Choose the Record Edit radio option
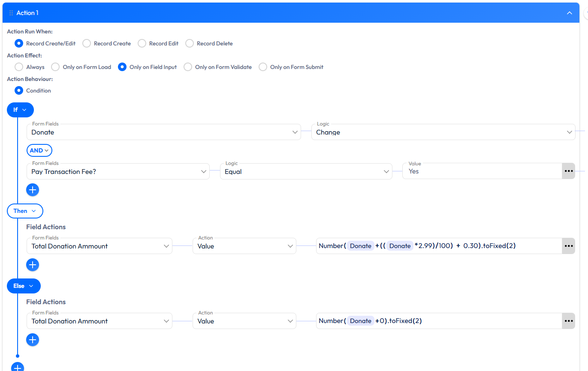This screenshot has width=588, height=371. tap(142, 43)
